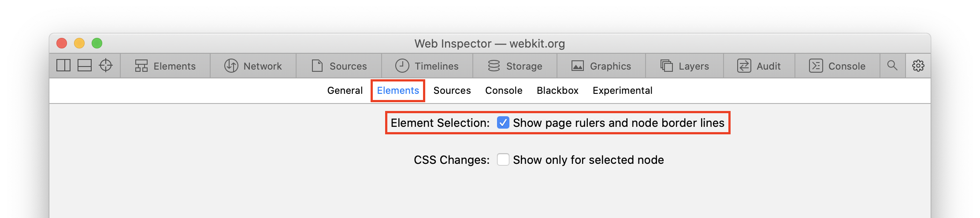Viewport: 980px width, 218px height.
Task: Open the Blackbox settings pane
Action: point(557,91)
